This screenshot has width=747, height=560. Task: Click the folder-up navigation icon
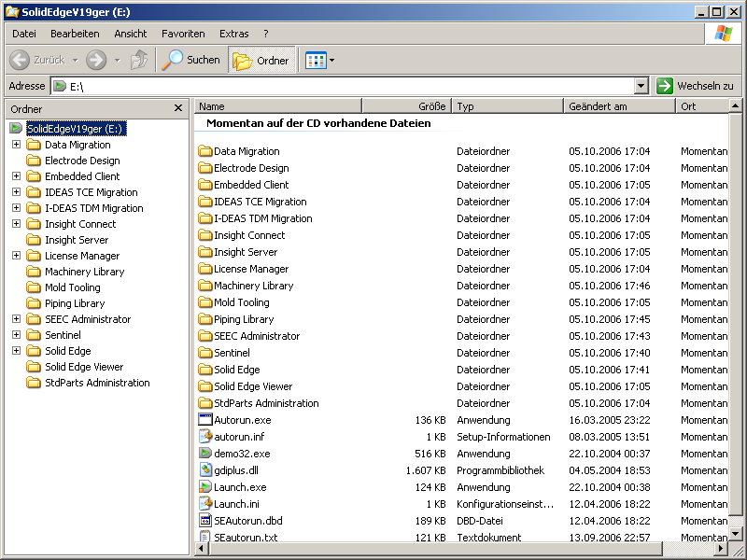pos(139,60)
